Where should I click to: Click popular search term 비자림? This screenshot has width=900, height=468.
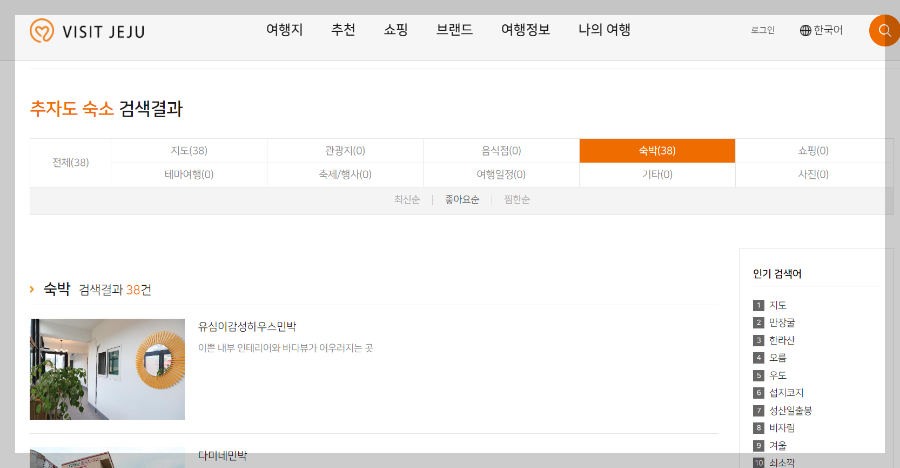(x=782, y=428)
